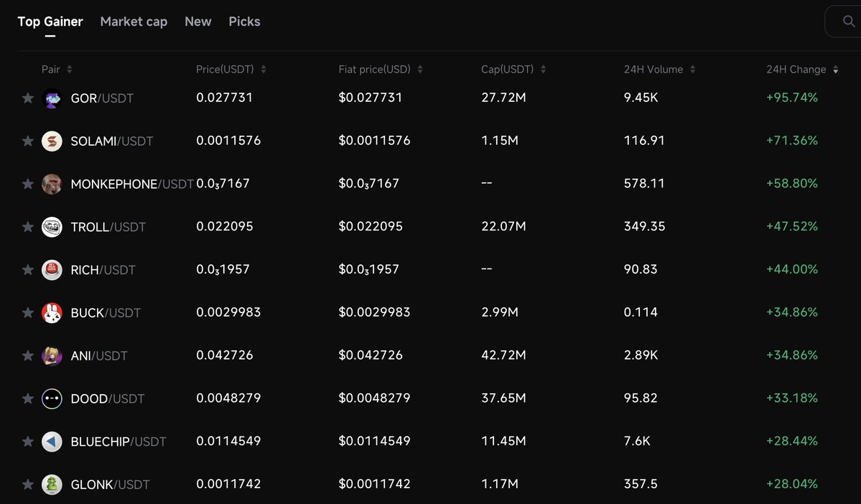Mark GLONK/USDT as favorite star
Screen dimensions: 861x504
click(x=27, y=484)
